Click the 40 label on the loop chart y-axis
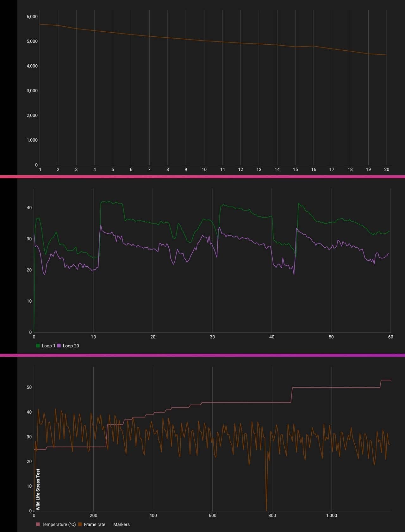 pos(29,208)
